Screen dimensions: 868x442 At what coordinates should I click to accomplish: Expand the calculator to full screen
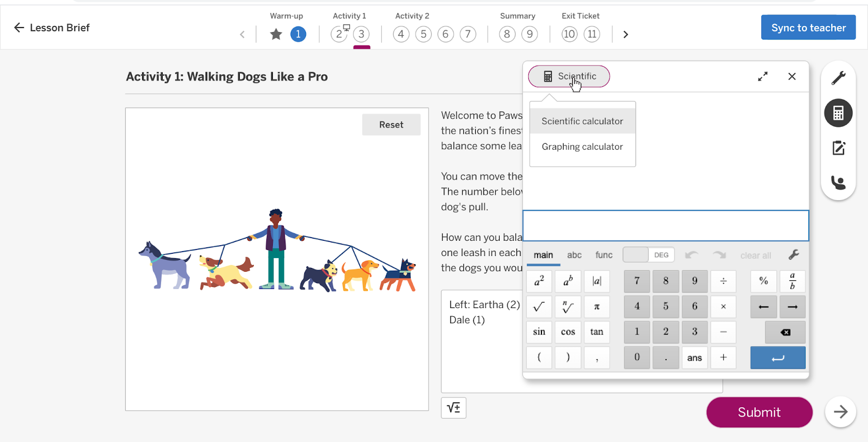763,76
